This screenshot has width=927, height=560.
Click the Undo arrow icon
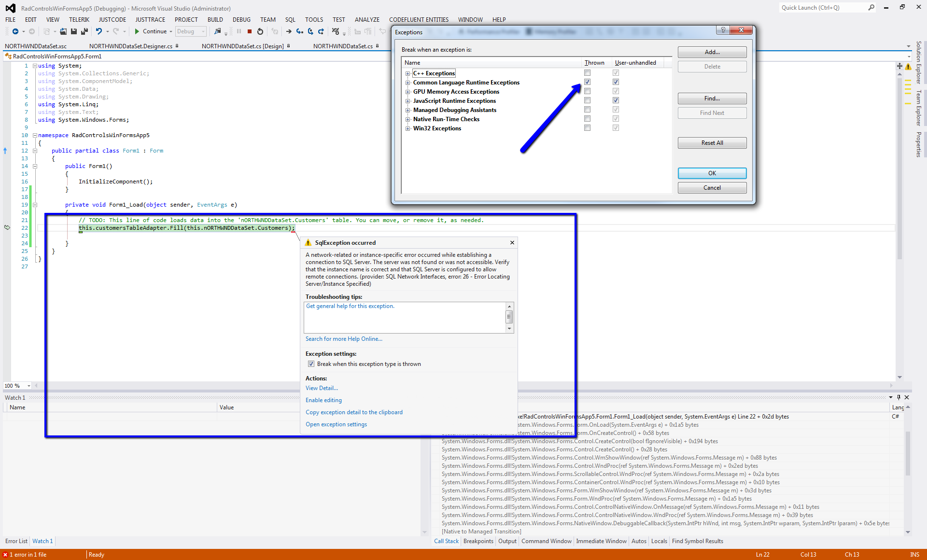pos(98,31)
